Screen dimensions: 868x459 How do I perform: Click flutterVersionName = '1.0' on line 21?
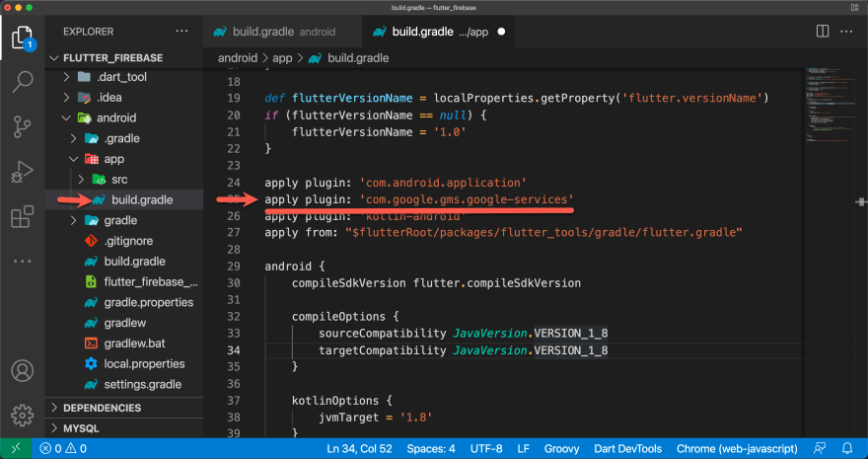(x=379, y=131)
